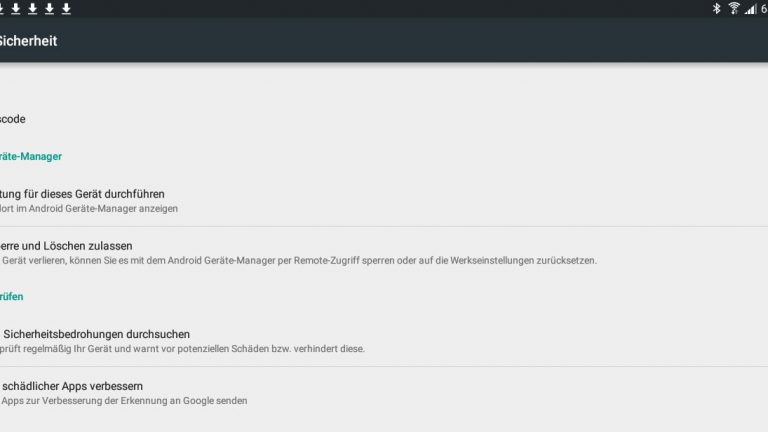
Task: Tap the Wi-Fi status icon
Action: click(x=734, y=9)
